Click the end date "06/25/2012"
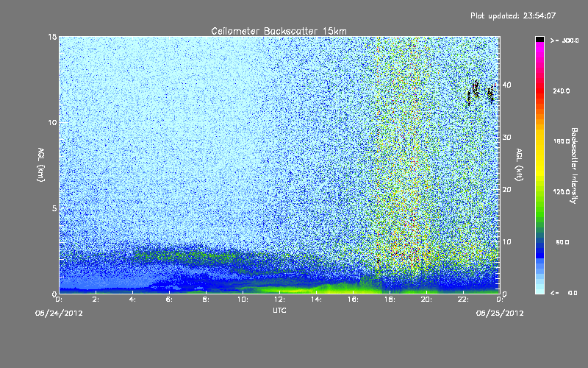 click(x=500, y=314)
